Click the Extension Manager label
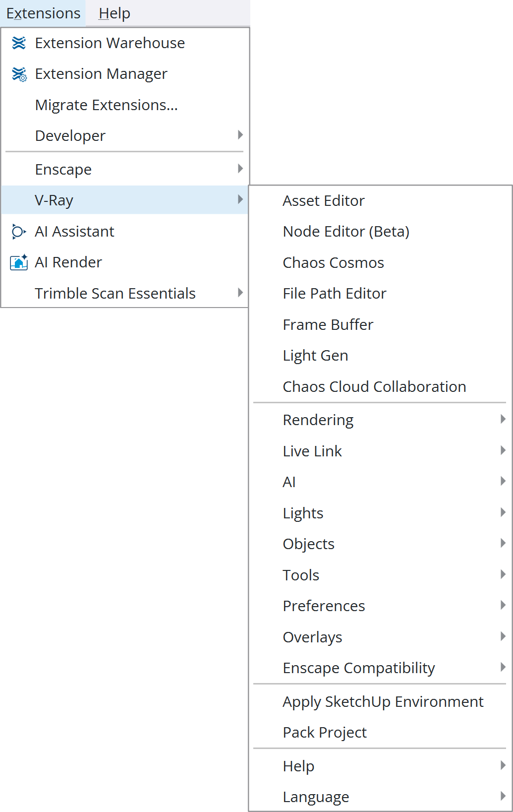 click(x=101, y=74)
